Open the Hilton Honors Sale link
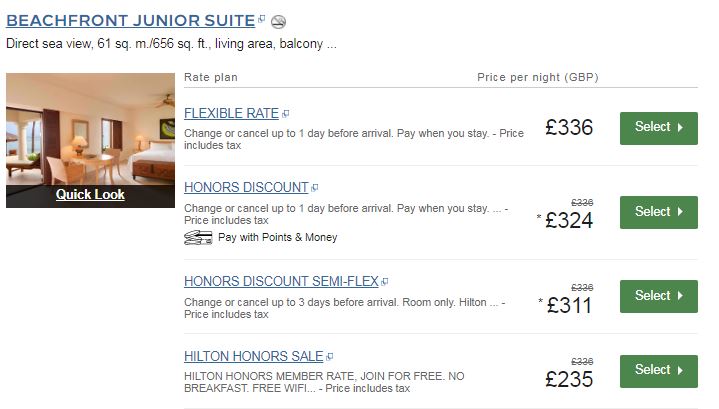 254,356
